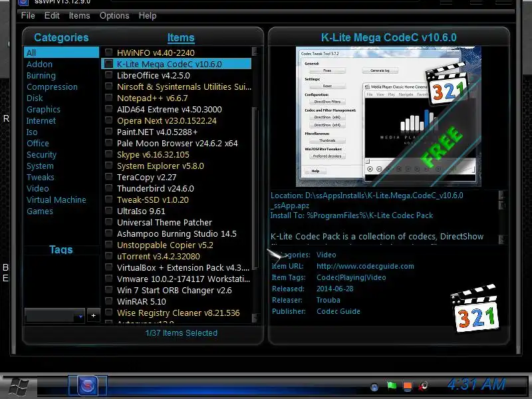This screenshot has width=532, height=399.
Task: Click the description pane scroll up arrow
Action: [502, 195]
